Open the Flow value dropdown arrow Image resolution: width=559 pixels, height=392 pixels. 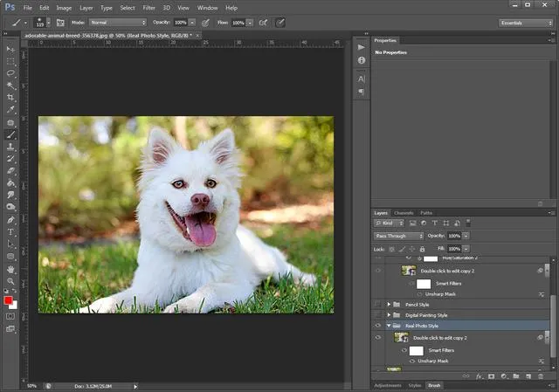[x=250, y=23]
